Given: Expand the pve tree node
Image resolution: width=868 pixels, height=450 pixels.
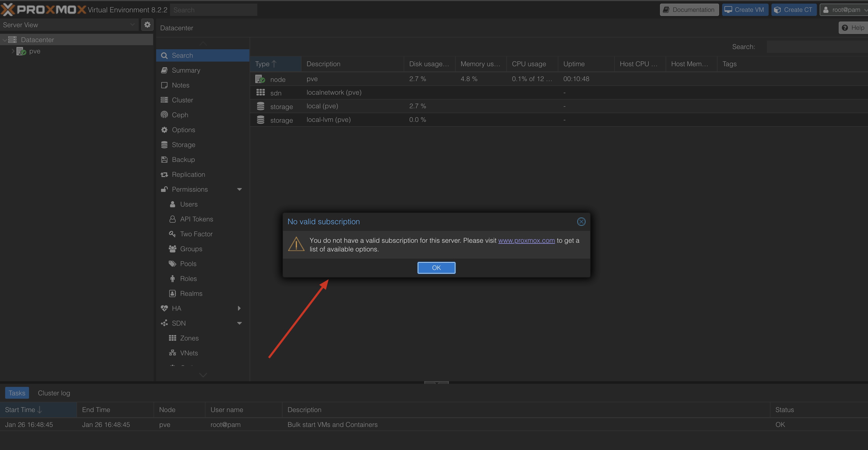Looking at the screenshot, I should point(13,51).
